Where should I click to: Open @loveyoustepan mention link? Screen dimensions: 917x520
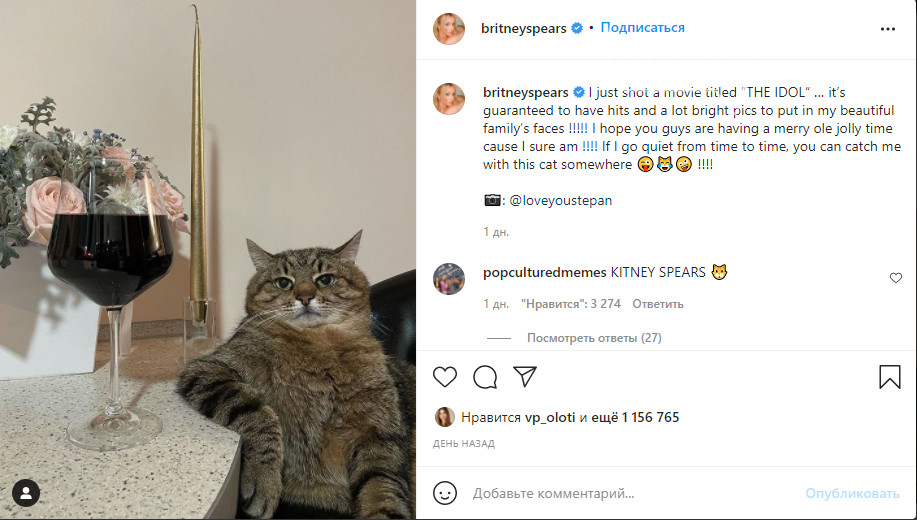coord(560,200)
